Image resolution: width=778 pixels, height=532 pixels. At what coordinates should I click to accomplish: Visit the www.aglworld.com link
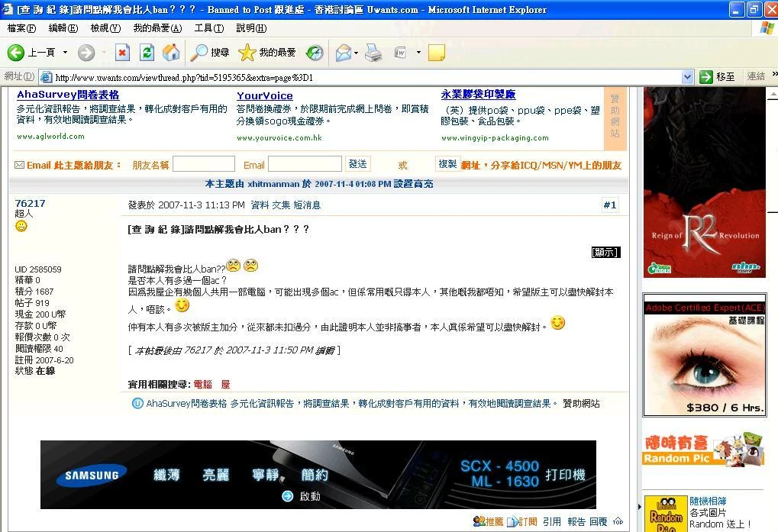tap(50, 137)
